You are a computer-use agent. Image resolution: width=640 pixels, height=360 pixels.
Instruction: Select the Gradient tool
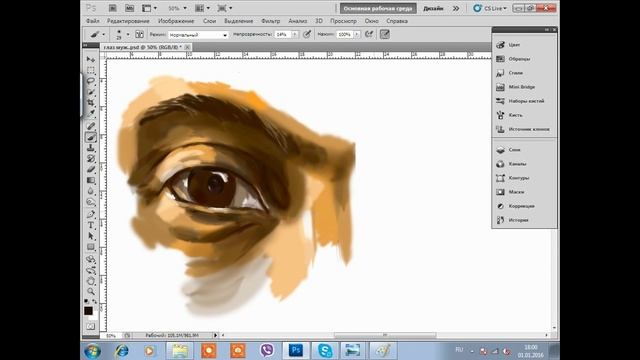pyautogui.click(x=91, y=180)
